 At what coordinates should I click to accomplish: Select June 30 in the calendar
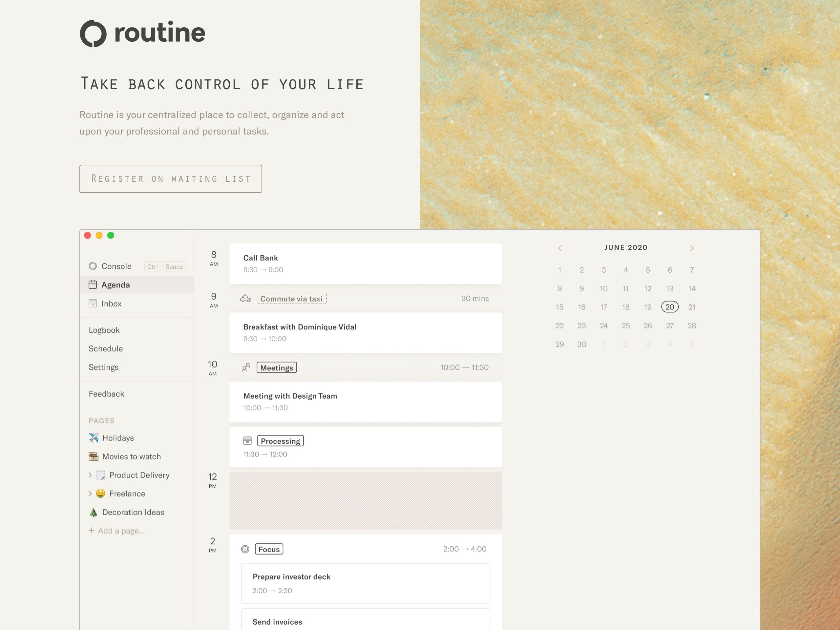coord(582,344)
